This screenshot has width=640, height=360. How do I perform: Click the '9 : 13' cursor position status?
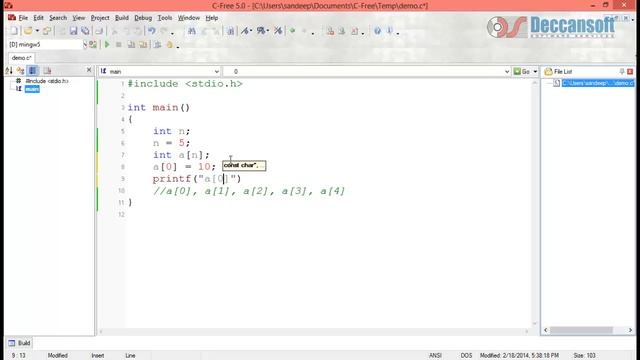coord(18,356)
